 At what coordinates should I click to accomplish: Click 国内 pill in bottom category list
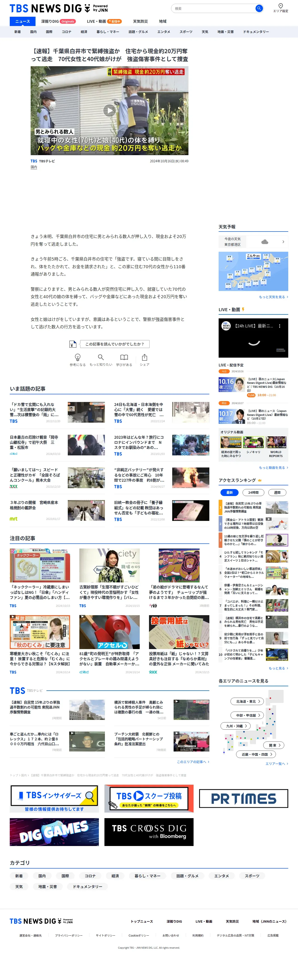coord(42,876)
